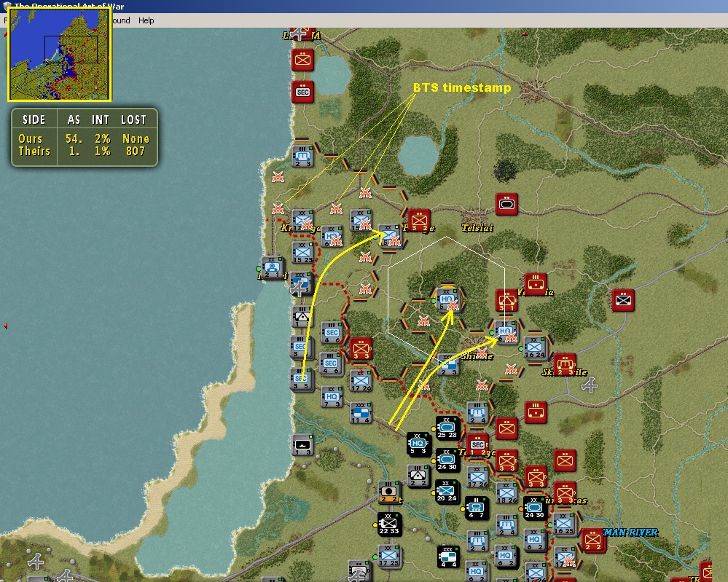Select the red unit marked 3 1
The height and width of the screenshot is (582, 728).
(x=506, y=301)
